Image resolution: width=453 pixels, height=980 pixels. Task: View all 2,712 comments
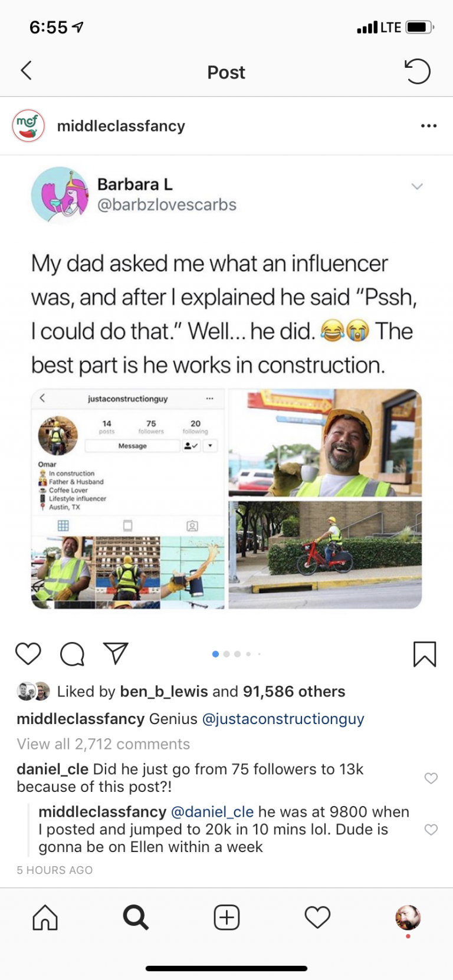pyautogui.click(x=103, y=744)
